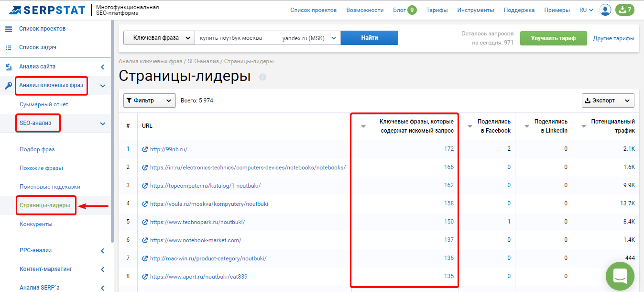Open Конкуренты in sidebar

click(36, 224)
